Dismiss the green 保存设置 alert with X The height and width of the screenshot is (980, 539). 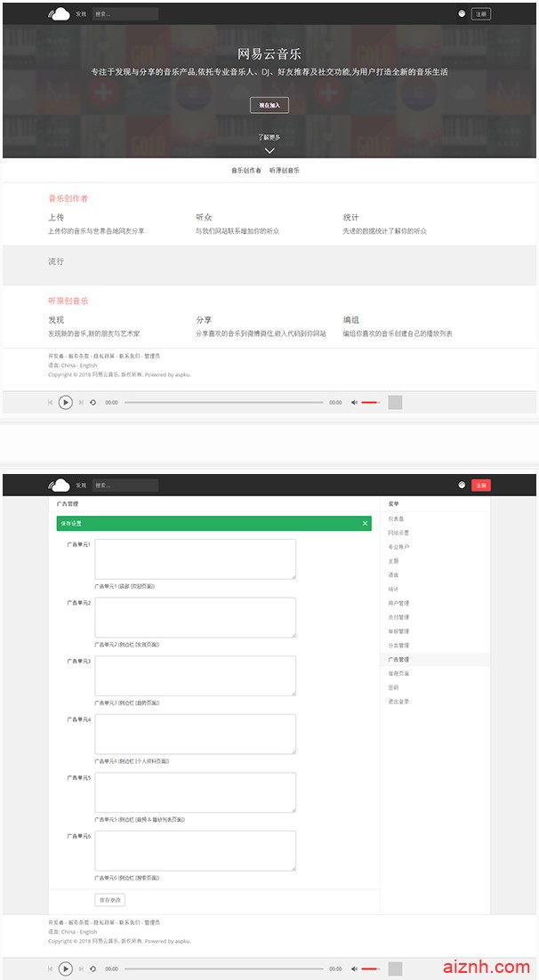pos(365,524)
